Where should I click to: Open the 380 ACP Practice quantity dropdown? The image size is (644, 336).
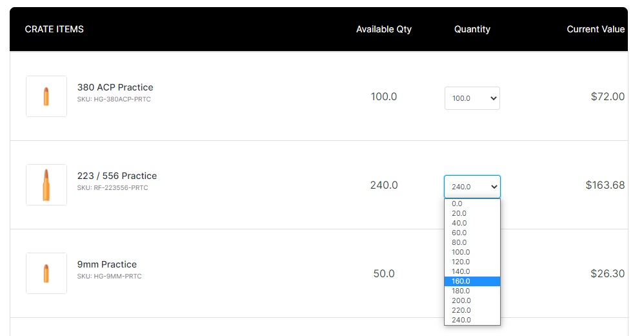(x=472, y=98)
